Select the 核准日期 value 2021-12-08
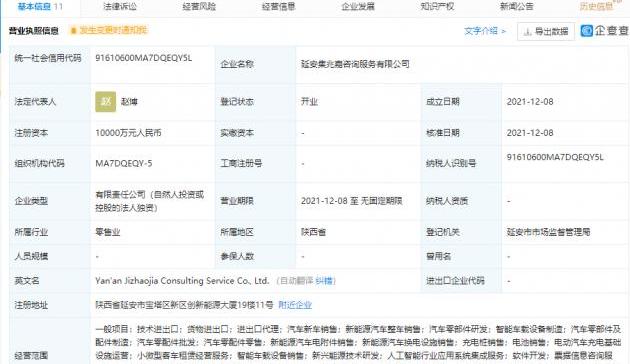The image size is (630, 364). click(x=530, y=133)
